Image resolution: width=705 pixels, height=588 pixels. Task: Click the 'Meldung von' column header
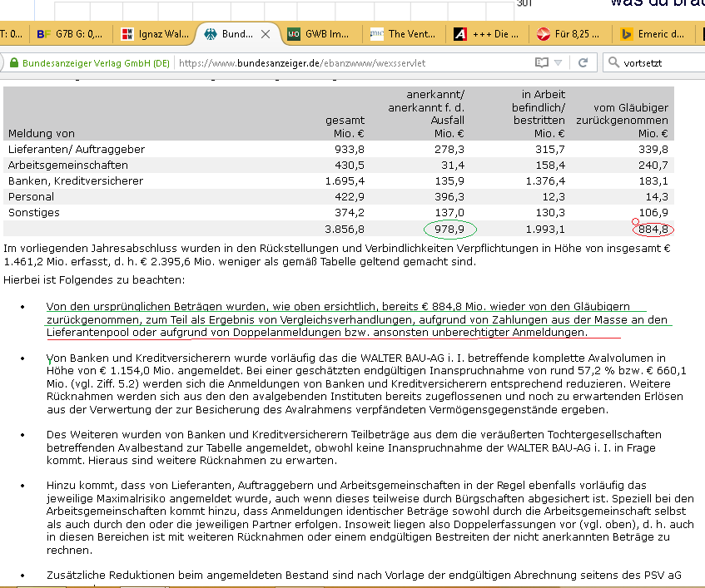42,133
